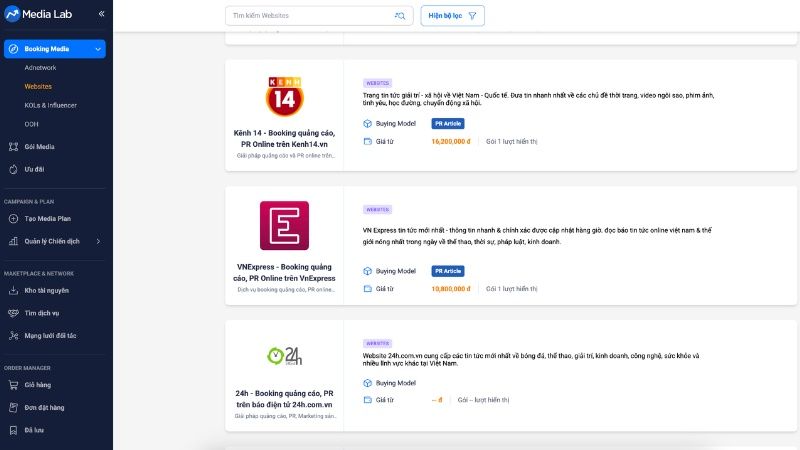Click Đơn đặt hàng clipboard icon
The width and height of the screenshot is (800, 450).
(x=13, y=408)
